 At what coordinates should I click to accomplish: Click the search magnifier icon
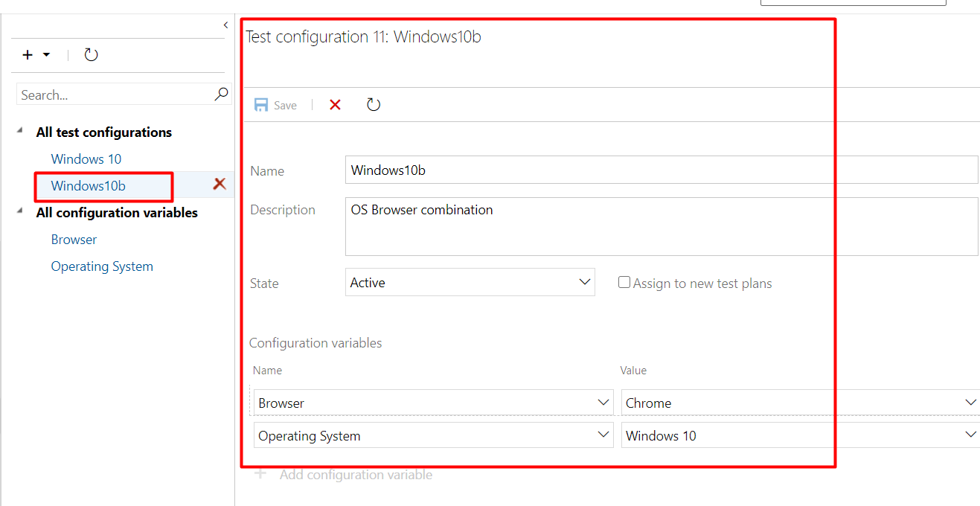click(x=221, y=95)
